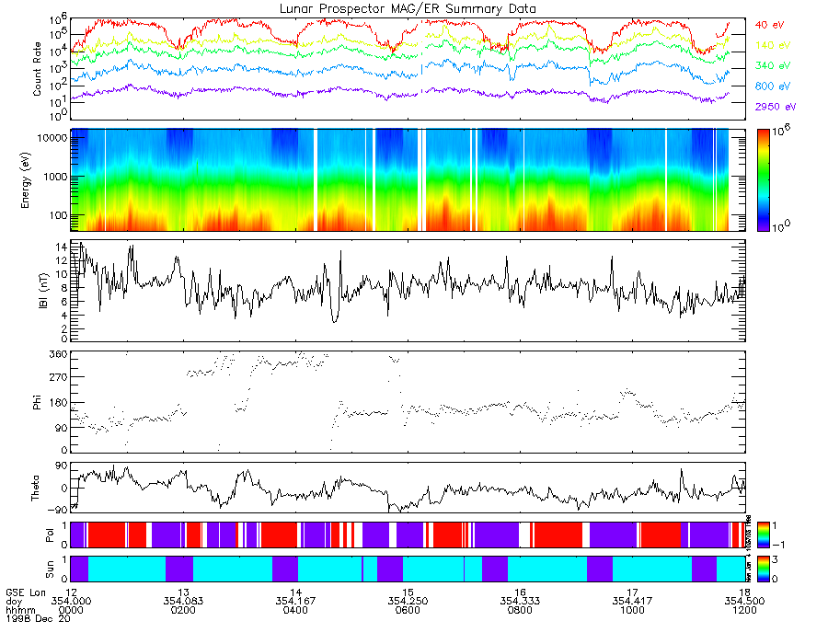Screen dimensions: 828x644
Task: Click the '14' tick on |B| axis
Action: pyautogui.click(x=62, y=247)
